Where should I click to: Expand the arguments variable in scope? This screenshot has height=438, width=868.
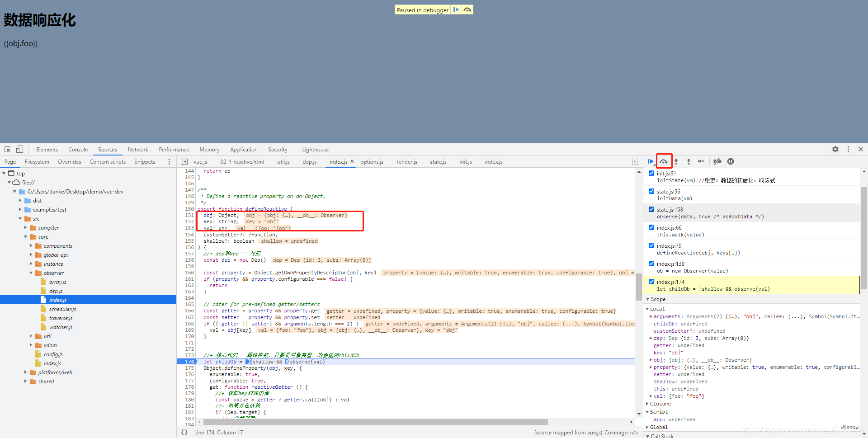(651, 316)
